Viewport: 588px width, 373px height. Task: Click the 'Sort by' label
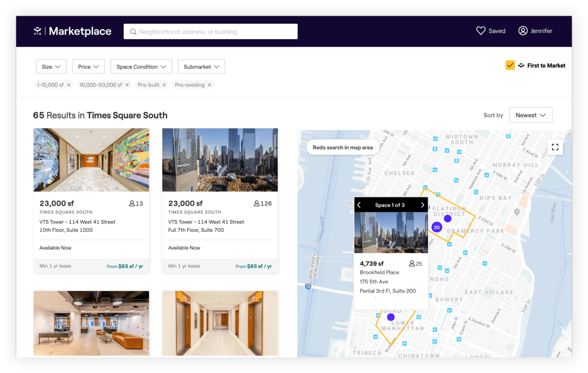pos(493,115)
